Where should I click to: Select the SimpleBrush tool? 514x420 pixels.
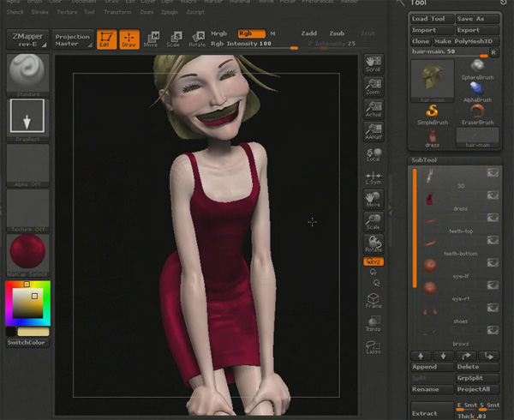[x=433, y=115]
